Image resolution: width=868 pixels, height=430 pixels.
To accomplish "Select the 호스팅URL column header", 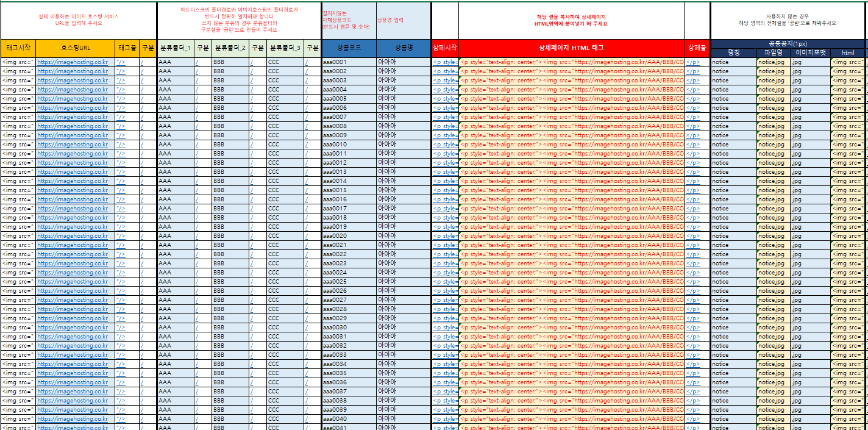I will click(76, 48).
